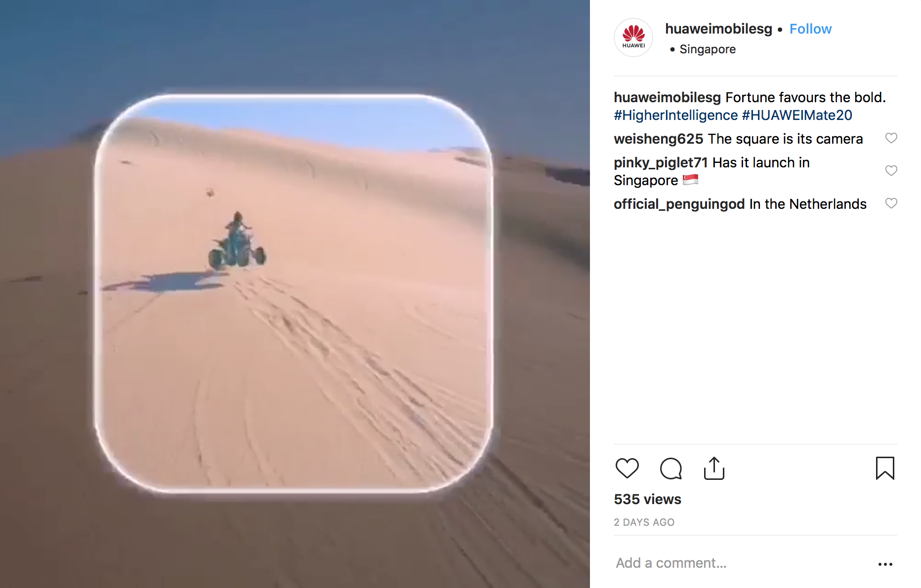Image resolution: width=921 pixels, height=588 pixels.
Task: Open the Huawei profile picture
Action: click(633, 38)
